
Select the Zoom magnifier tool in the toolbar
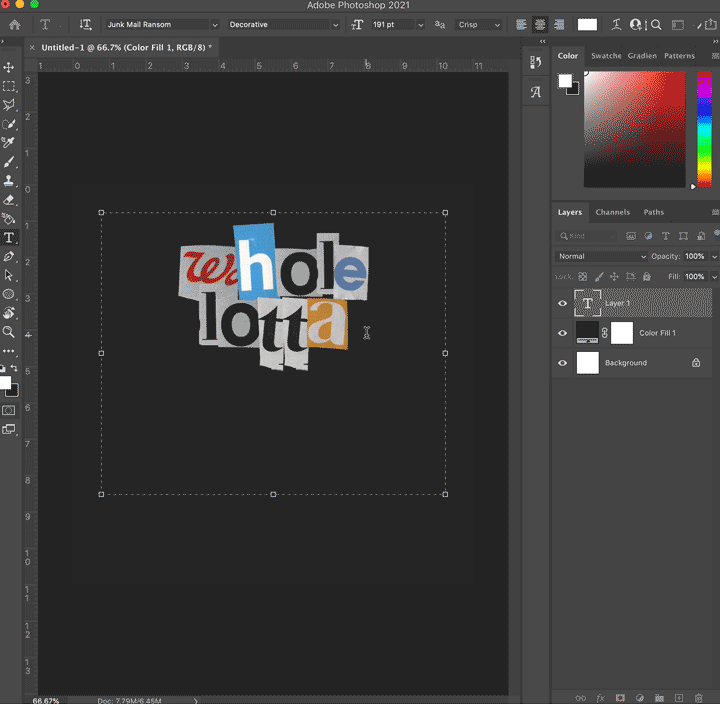9,332
